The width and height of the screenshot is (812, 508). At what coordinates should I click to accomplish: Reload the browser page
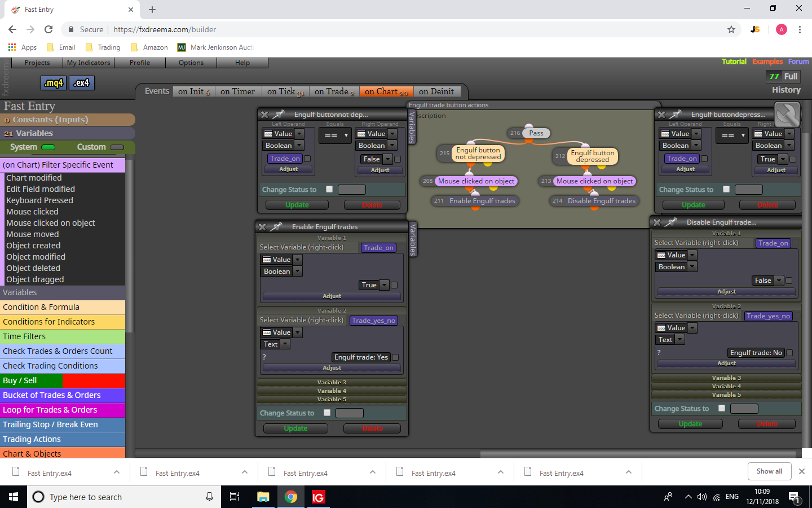pyautogui.click(x=48, y=29)
